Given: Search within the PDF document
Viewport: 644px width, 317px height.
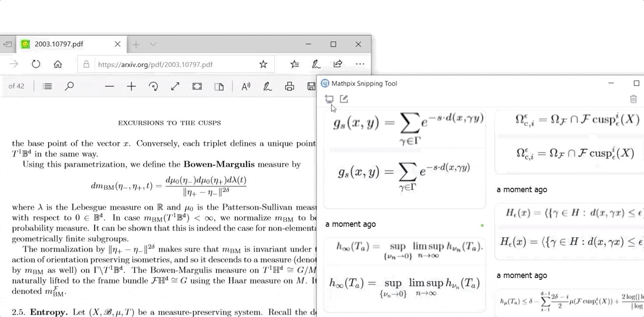Looking at the screenshot, I should (x=69, y=86).
